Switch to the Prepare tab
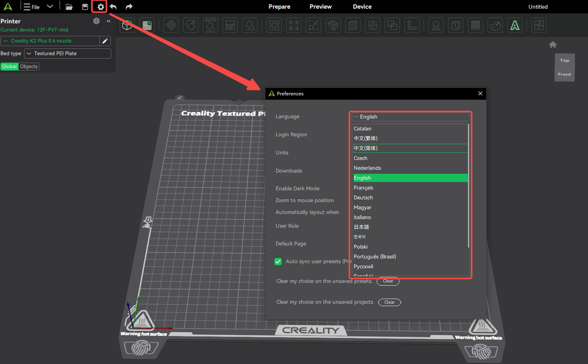Image resolution: width=588 pixels, height=364 pixels. [279, 7]
